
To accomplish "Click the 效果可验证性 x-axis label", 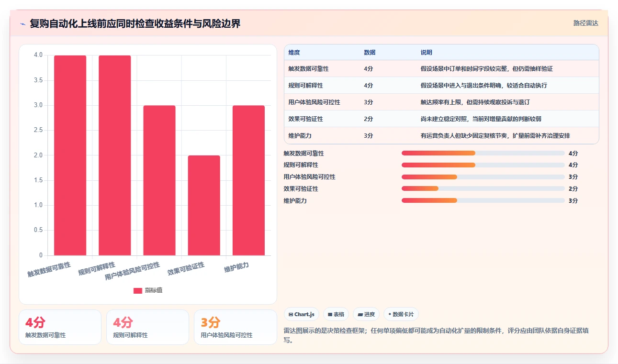I will (186, 269).
